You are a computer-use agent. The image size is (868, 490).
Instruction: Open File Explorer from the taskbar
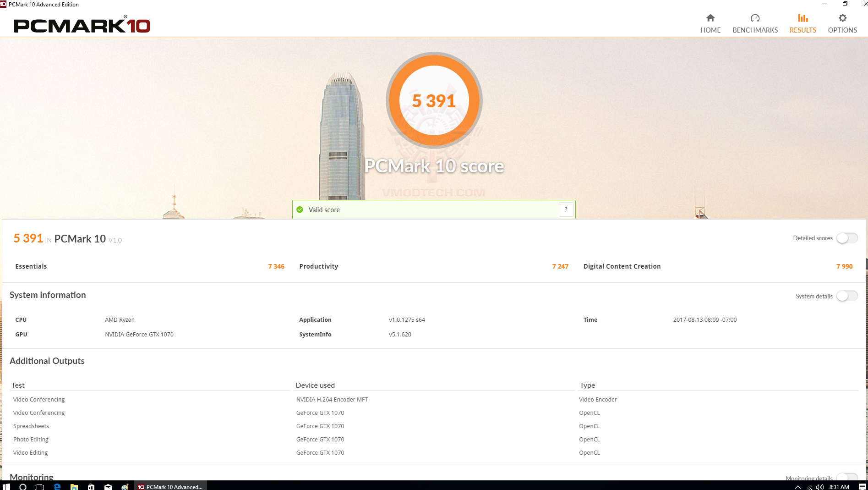tap(74, 486)
